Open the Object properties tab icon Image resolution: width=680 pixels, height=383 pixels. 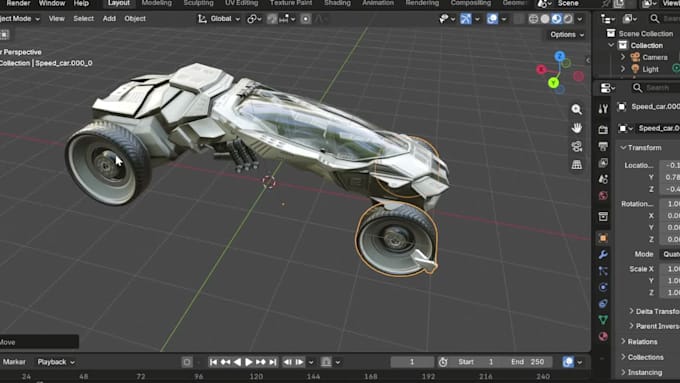[603, 238]
